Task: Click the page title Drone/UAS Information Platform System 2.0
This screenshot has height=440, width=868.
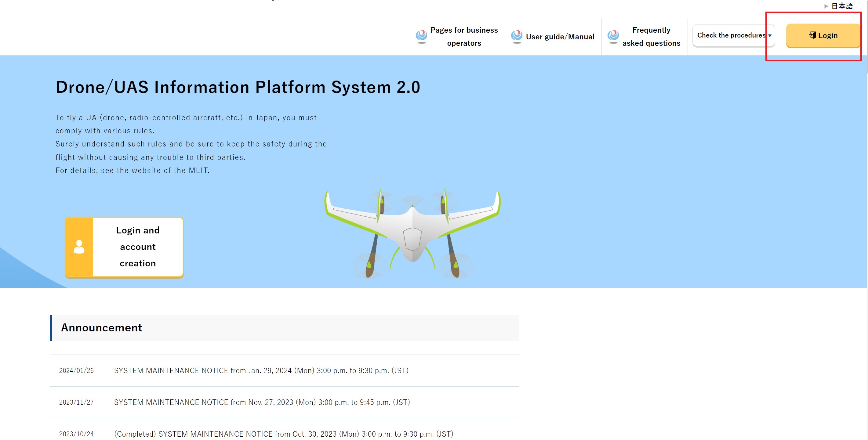Action: pos(238,87)
